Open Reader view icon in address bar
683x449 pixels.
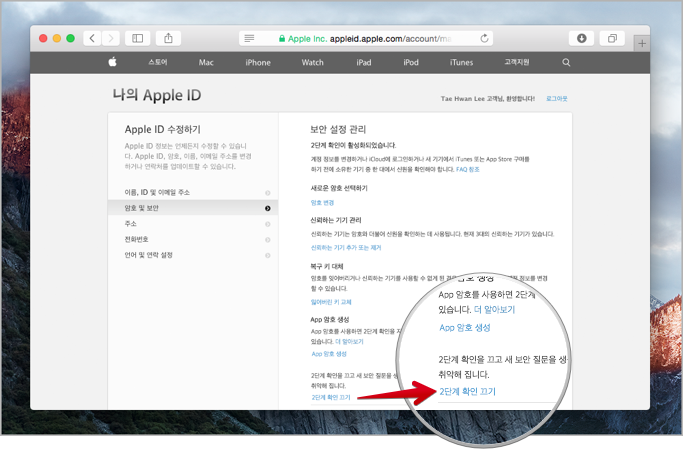tap(249, 38)
